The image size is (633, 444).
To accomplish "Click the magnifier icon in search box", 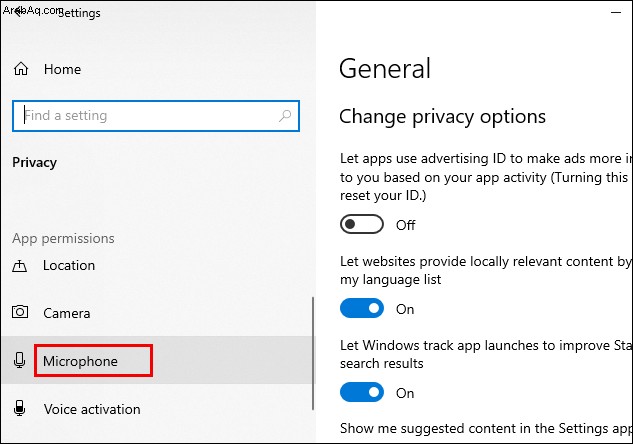I will (285, 116).
